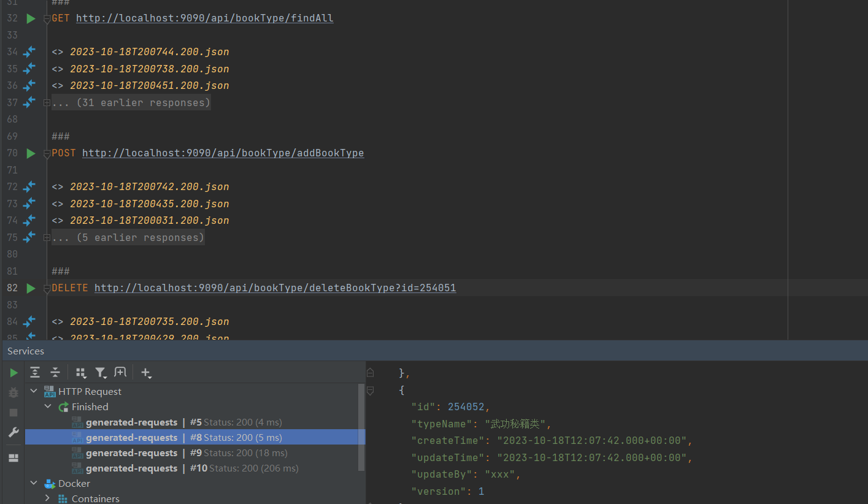Screen dimensions: 868x504
Task: Run the DELETE deleteBookType request
Action: point(31,288)
